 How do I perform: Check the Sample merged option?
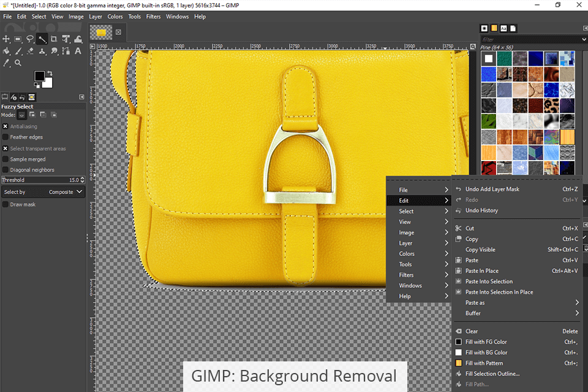(6, 159)
